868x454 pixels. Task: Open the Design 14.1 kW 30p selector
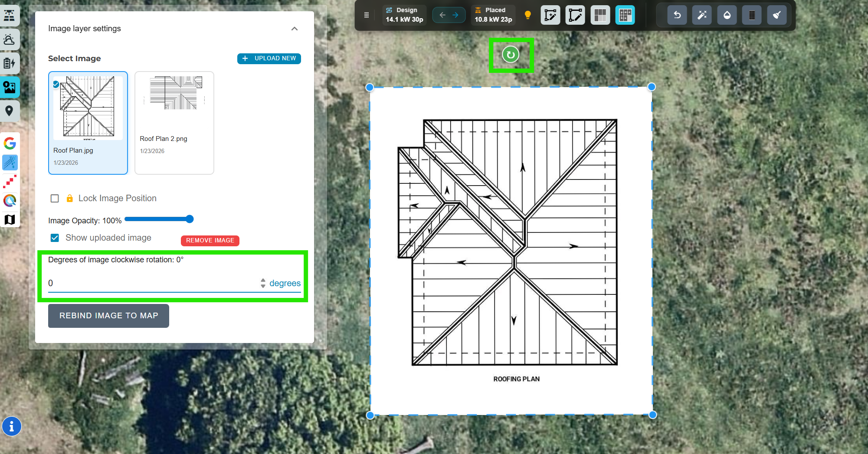[404, 15]
